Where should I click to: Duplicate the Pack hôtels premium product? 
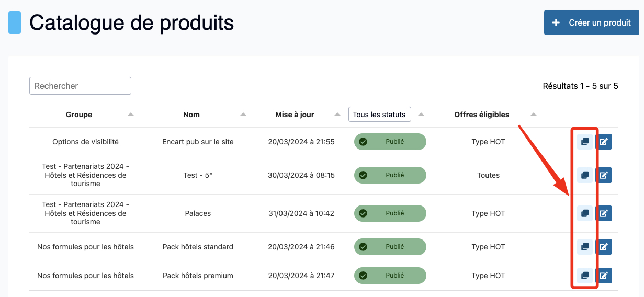tap(585, 276)
